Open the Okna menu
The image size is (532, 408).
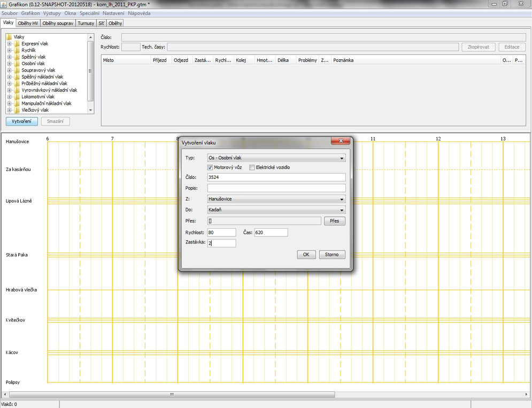pos(70,13)
